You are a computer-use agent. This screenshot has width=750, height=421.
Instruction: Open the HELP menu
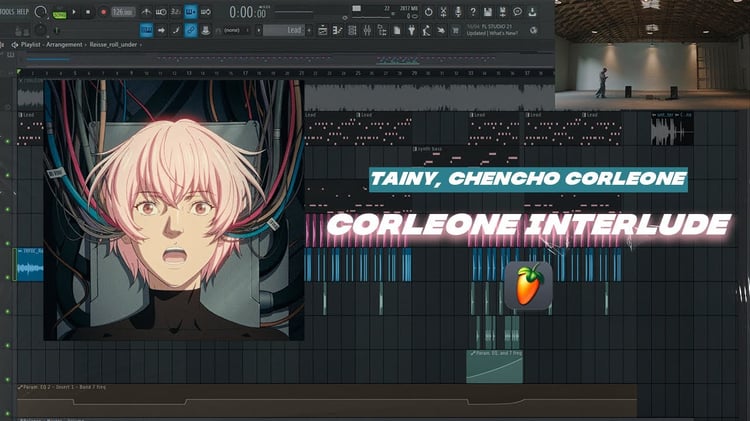[x=22, y=11]
